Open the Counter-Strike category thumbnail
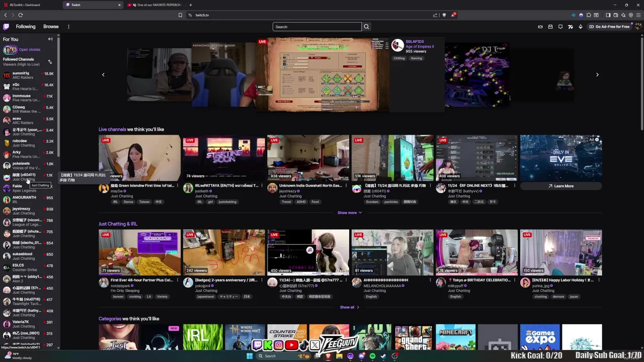 287,337
